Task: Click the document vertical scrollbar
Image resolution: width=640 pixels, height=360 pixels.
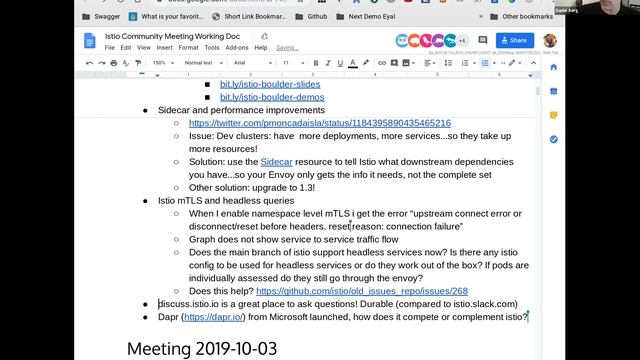Action: (x=538, y=91)
